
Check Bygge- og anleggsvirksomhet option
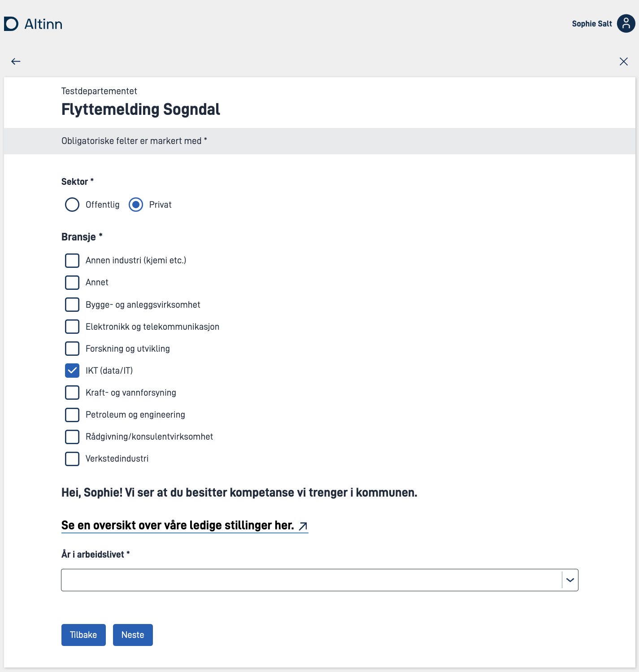72,305
